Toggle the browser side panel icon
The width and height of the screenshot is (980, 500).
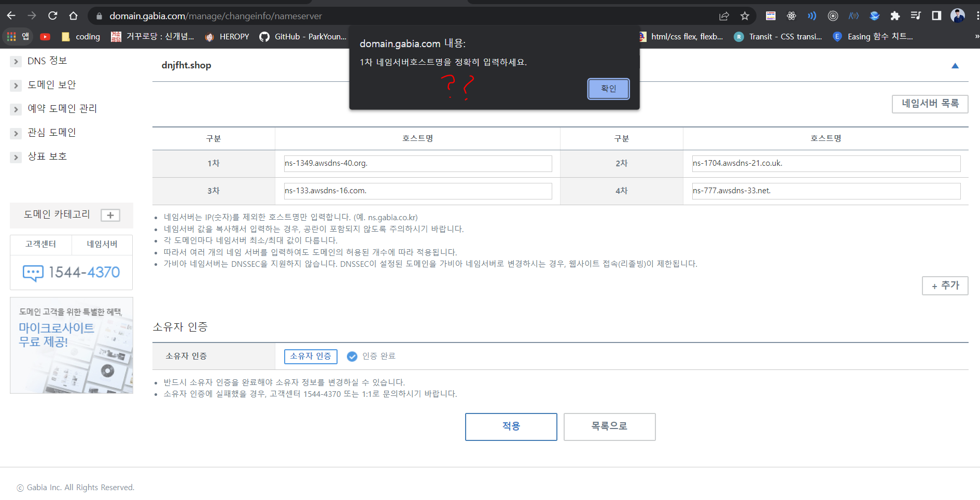point(936,16)
